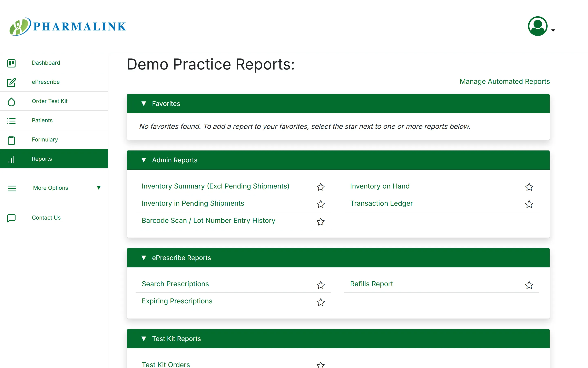The height and width of the screenshot is (368, 588).
Task: Go to Dashboard in sidebar
Action: tap(46, 63)
